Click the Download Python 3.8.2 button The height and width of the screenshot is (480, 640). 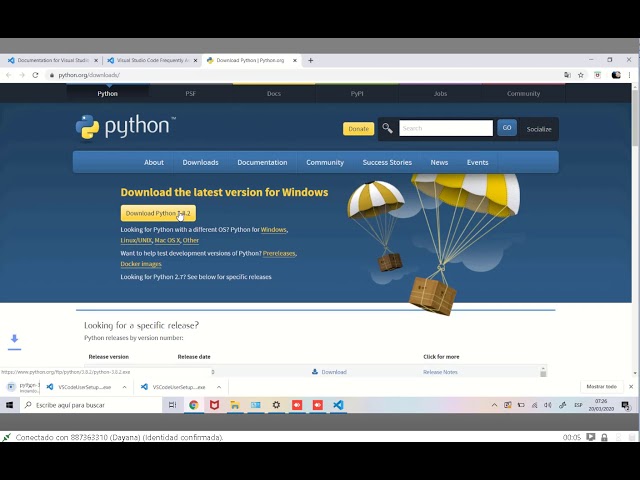click(x=158, y=213)
